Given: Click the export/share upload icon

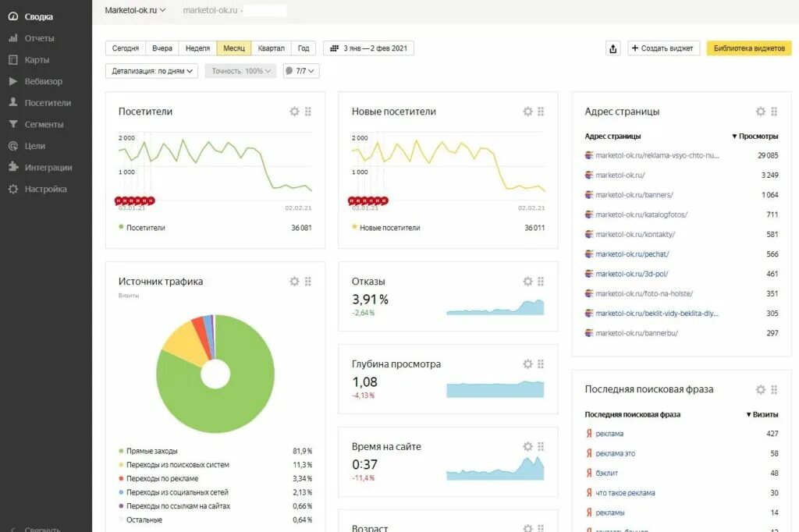Looking at the screenshot, I should pos(613,48).
